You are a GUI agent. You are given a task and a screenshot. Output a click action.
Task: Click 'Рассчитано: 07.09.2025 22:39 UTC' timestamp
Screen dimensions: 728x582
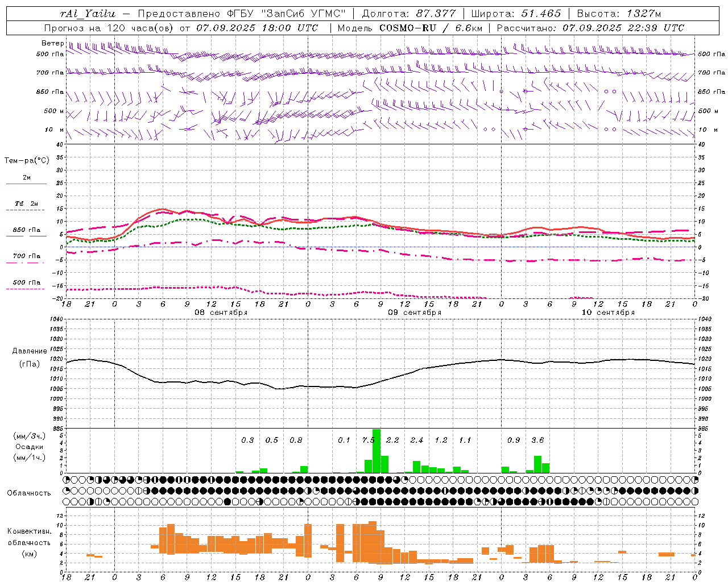point(590,28)
